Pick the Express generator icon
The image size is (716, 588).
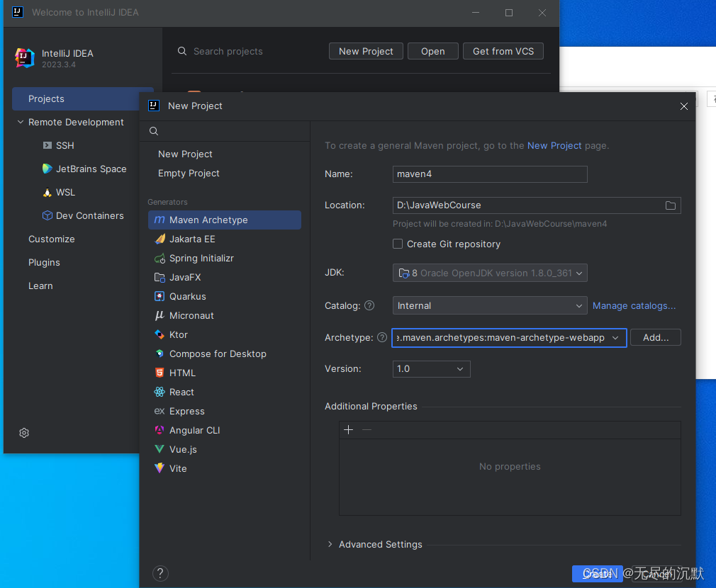[160, 412]
